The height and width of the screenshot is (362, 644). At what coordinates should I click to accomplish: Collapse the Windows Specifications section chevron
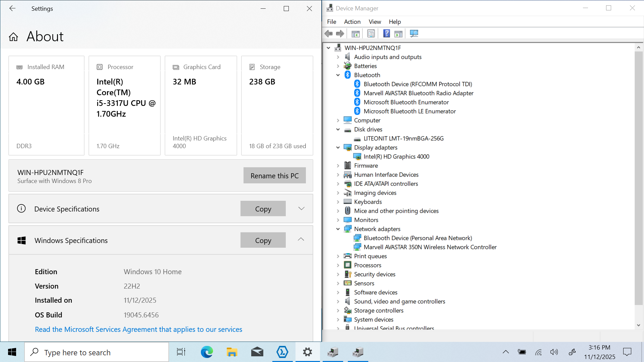click(301, 239)
